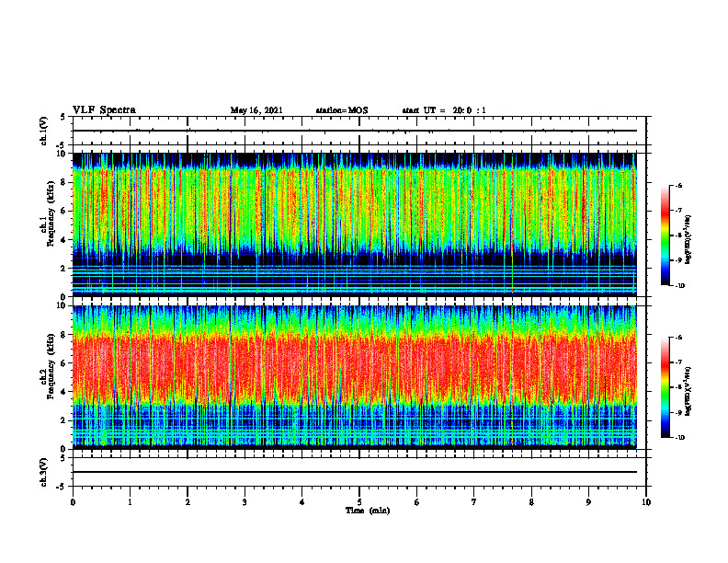Click the '0' tick on the time axis

coord(73,502)
